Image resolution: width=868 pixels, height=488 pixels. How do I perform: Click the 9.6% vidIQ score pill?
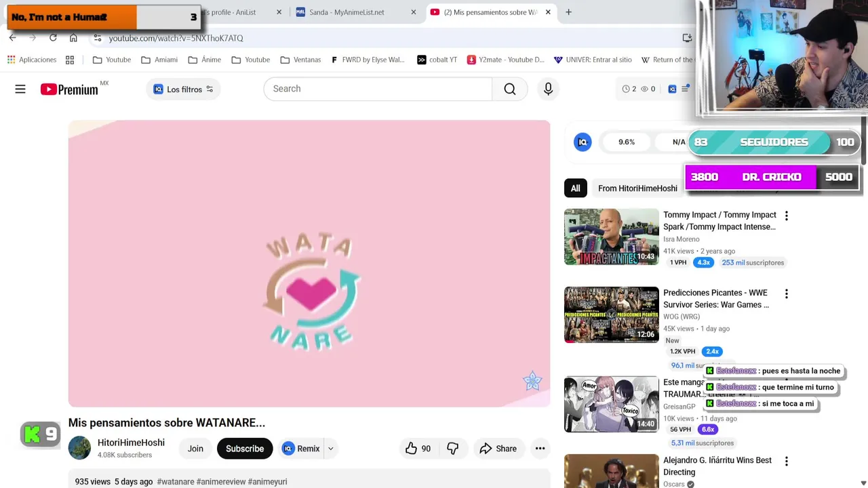coord(627,142)
